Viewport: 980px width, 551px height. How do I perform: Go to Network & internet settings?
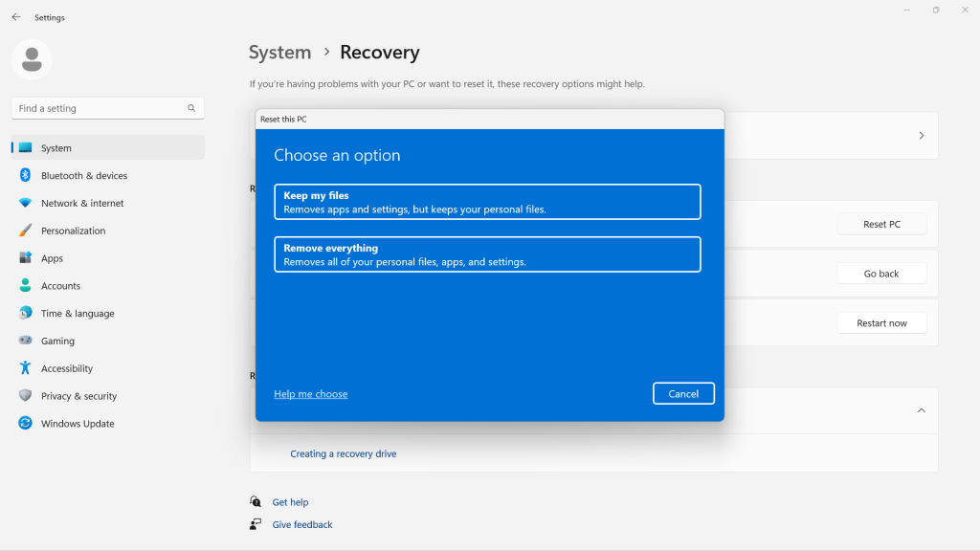(82, 203)
